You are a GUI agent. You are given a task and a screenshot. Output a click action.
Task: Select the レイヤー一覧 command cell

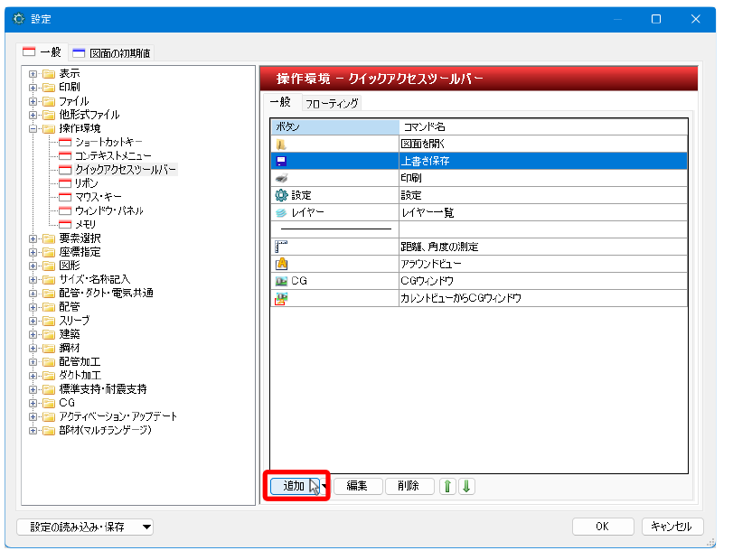[543, 212]
